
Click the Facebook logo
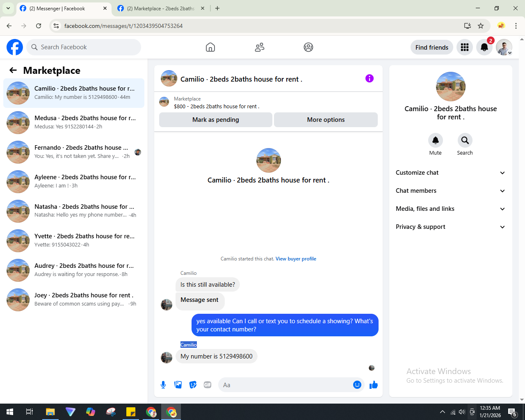(15, 47)
